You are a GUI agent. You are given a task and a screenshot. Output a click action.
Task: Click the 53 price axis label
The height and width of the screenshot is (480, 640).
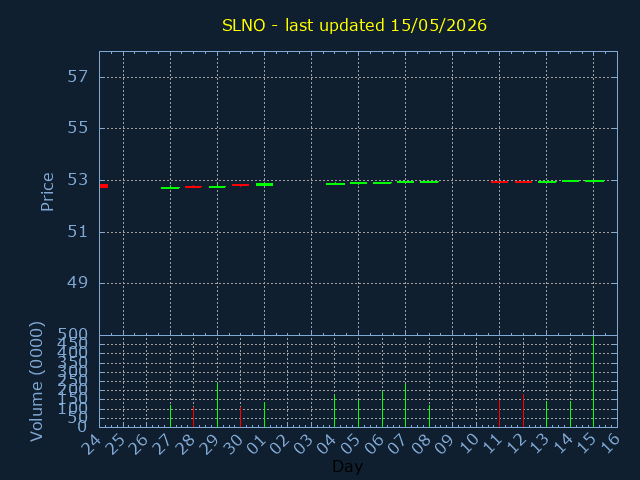pyautogui.click(x=78, y=180)
